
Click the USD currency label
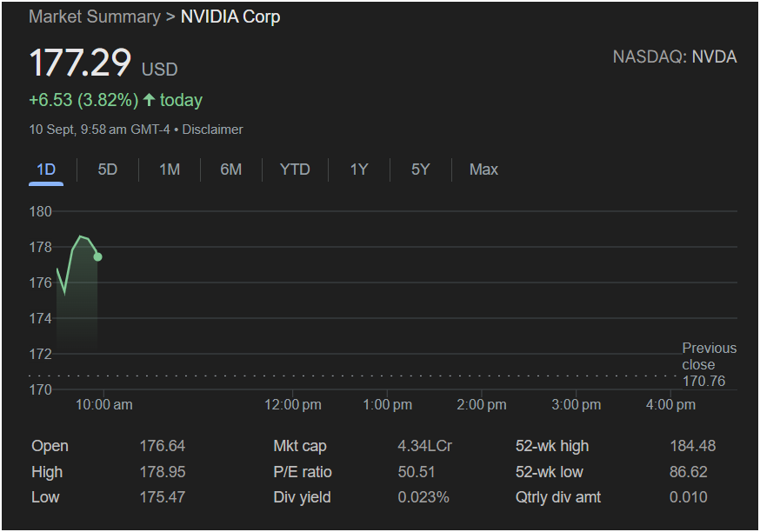(159, 70)
